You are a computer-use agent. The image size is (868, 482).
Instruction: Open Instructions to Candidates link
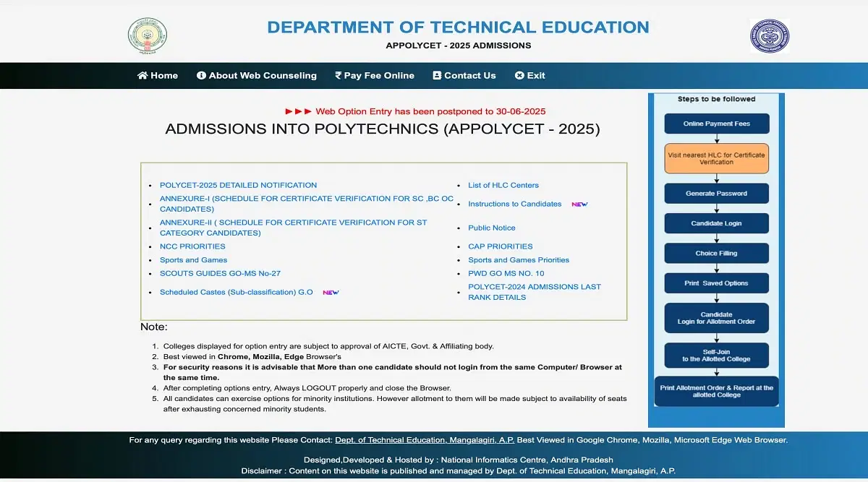(515, 204)
